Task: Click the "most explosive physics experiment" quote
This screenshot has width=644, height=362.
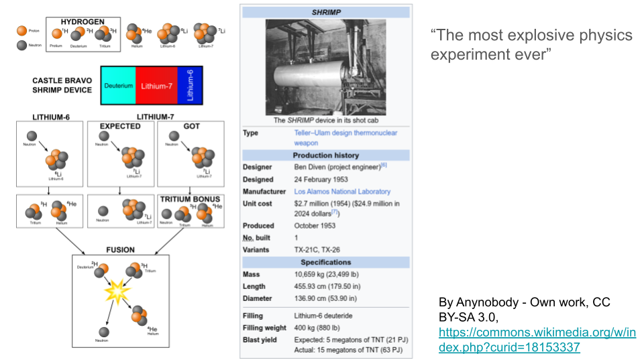Action: click(531, 44)
